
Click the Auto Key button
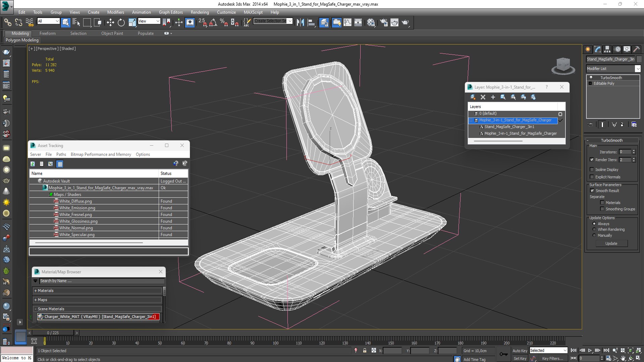(520, 351)
